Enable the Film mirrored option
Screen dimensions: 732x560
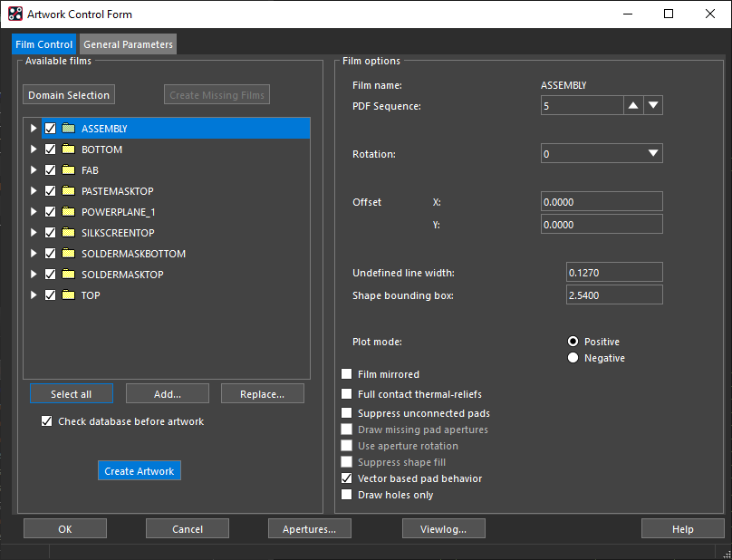346,374
